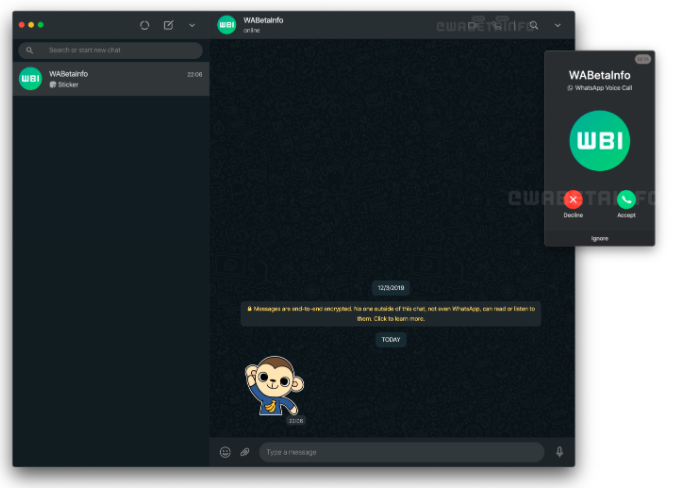The height and width of the screenshot is (488, 677).
Task: Open the Status icon in sidebar header
Action: [145, 25]
